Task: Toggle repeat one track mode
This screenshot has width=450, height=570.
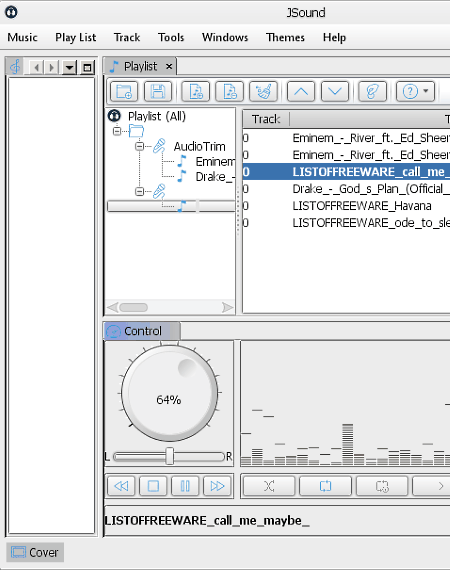Action: coord(382,486)
